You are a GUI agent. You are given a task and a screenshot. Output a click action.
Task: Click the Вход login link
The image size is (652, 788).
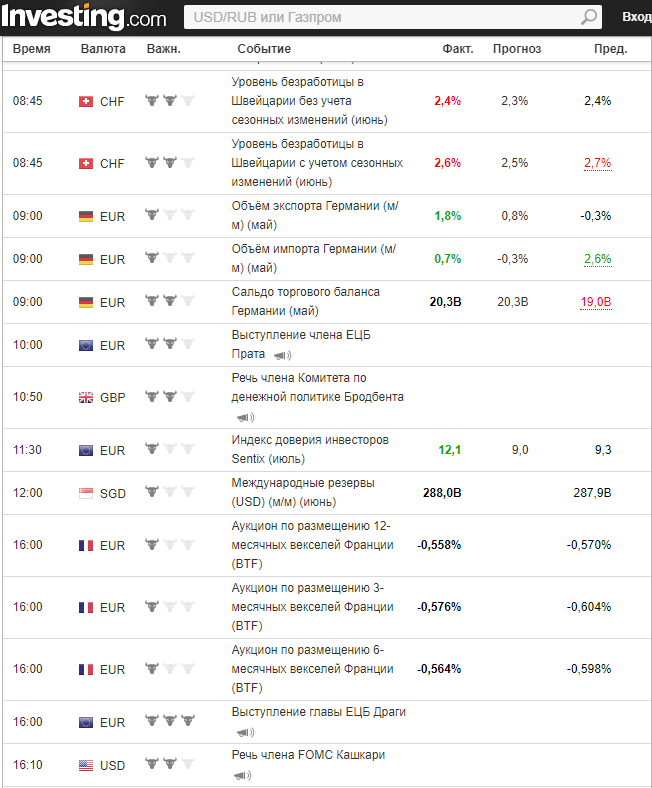(636, 17)
